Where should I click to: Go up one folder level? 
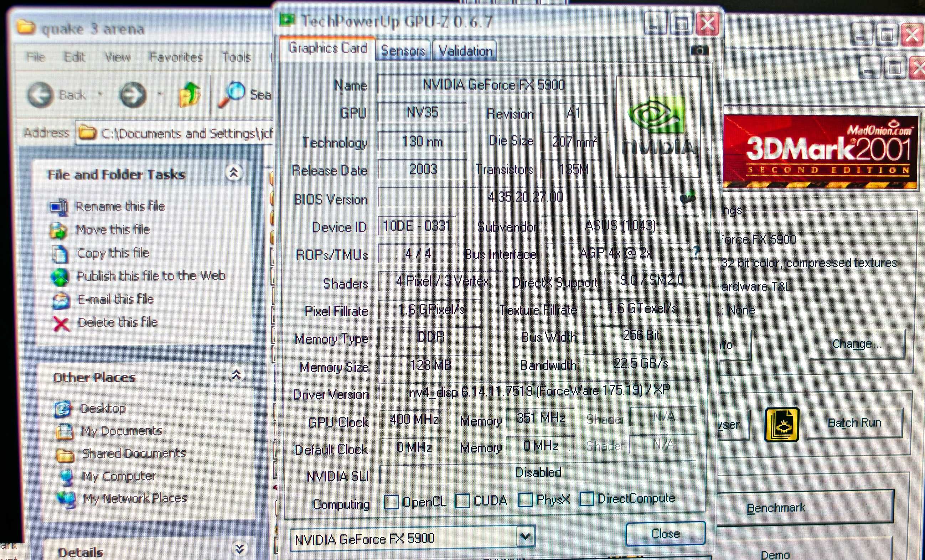click(x=190, y=95)
